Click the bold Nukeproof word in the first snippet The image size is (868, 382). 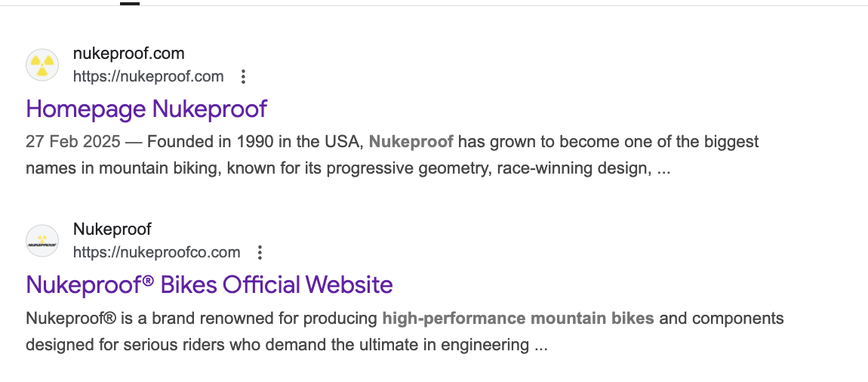coord(411,142)
